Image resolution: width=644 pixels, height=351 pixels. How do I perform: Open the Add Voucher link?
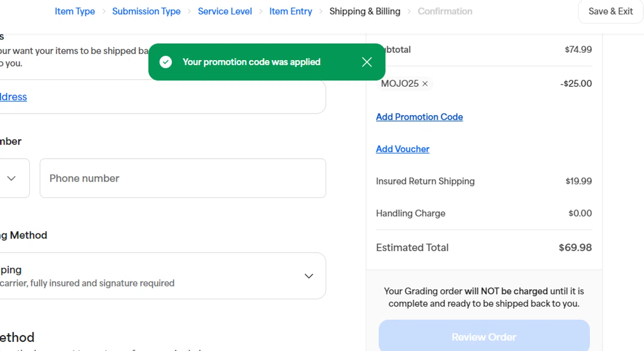click(402, 149)
